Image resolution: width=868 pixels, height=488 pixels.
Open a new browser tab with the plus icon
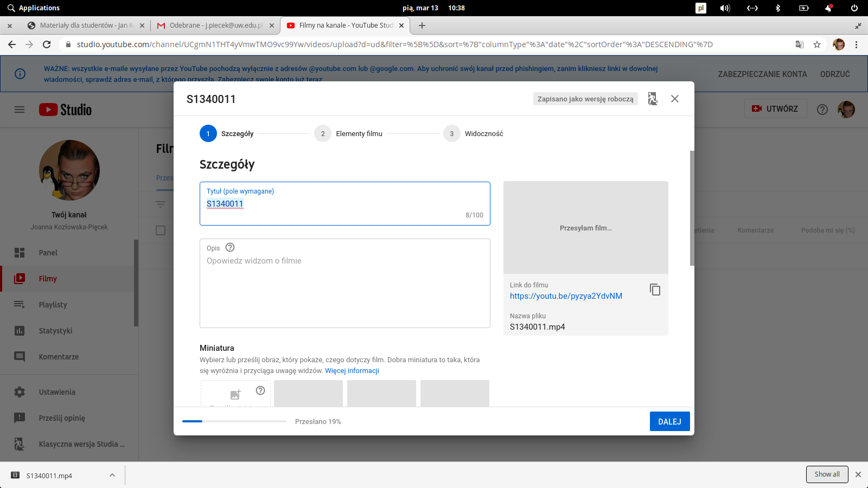click(422, 25)
